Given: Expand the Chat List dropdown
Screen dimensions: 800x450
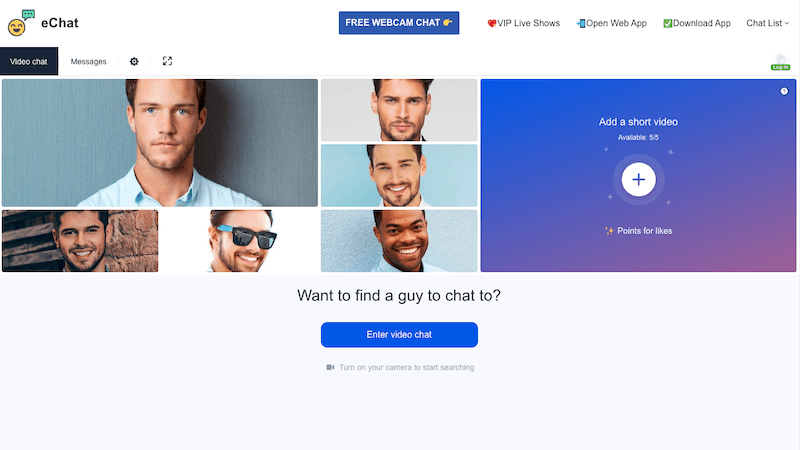Looking at the screenshot, I should click(x=767, y=23).
